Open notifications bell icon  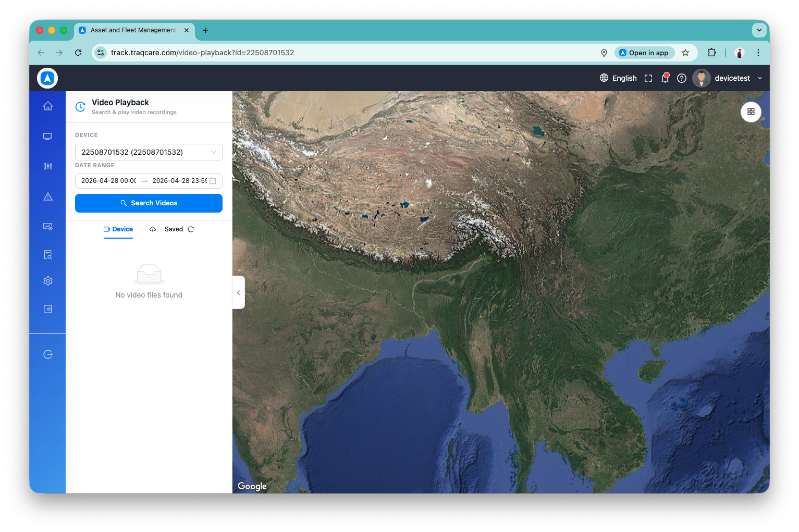[665, 78]
